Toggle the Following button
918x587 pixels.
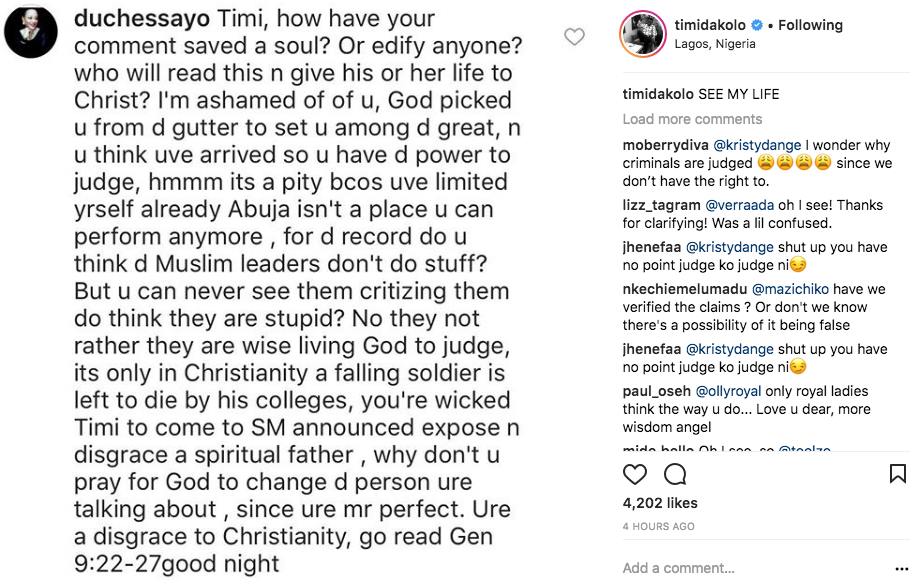click(x=810, y=25)
